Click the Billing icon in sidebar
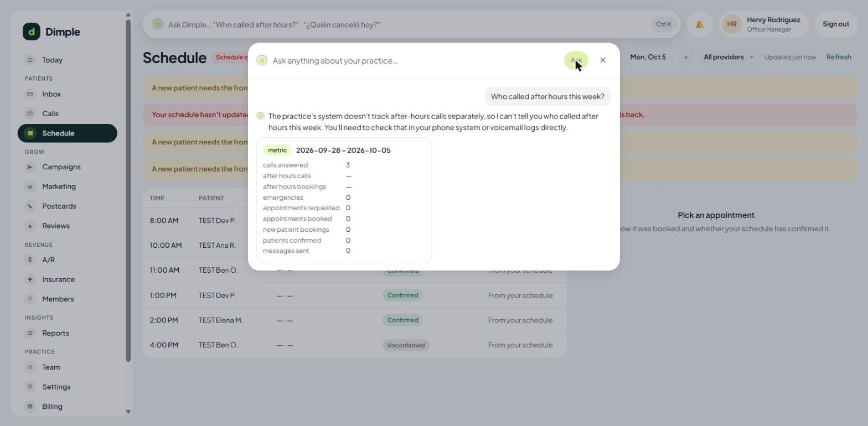Viewport: 868px width, 426px height. [x=30, y=407]
